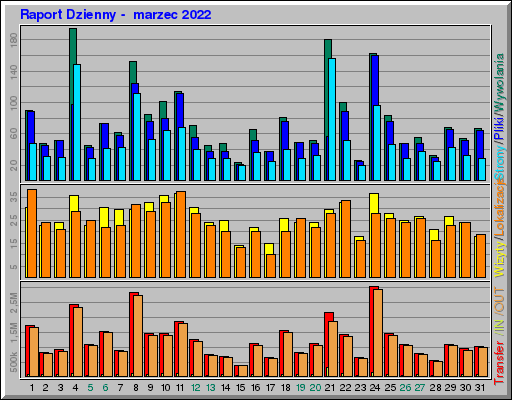The width and height of the screenshot is (512, 400).
Task: Click the yellow visits bar for day 24
Action: (x=374, y=203)
